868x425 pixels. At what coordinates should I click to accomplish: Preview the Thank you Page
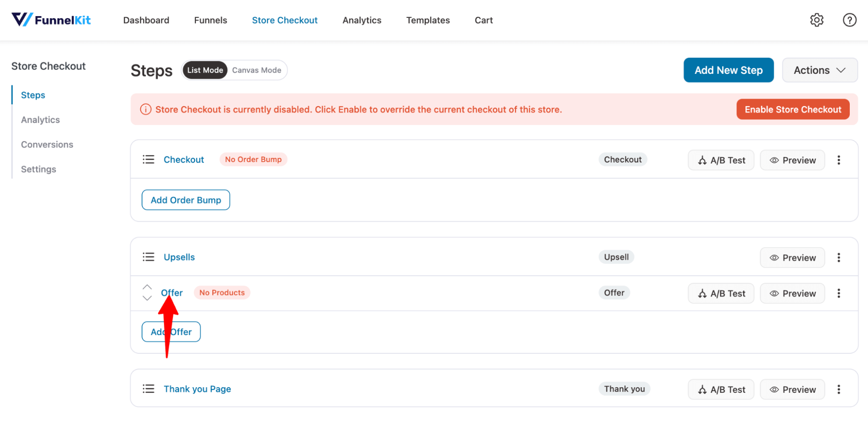(792, 389)
